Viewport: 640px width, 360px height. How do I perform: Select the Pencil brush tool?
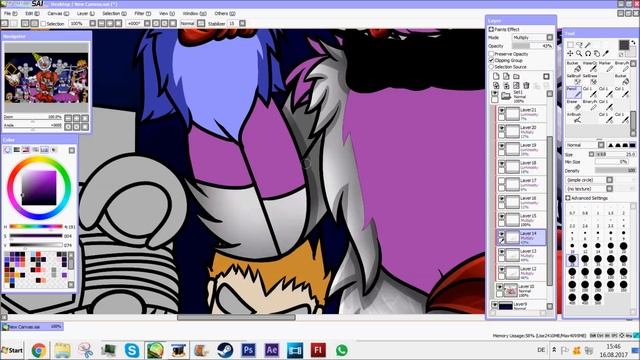tap(574, 92)
